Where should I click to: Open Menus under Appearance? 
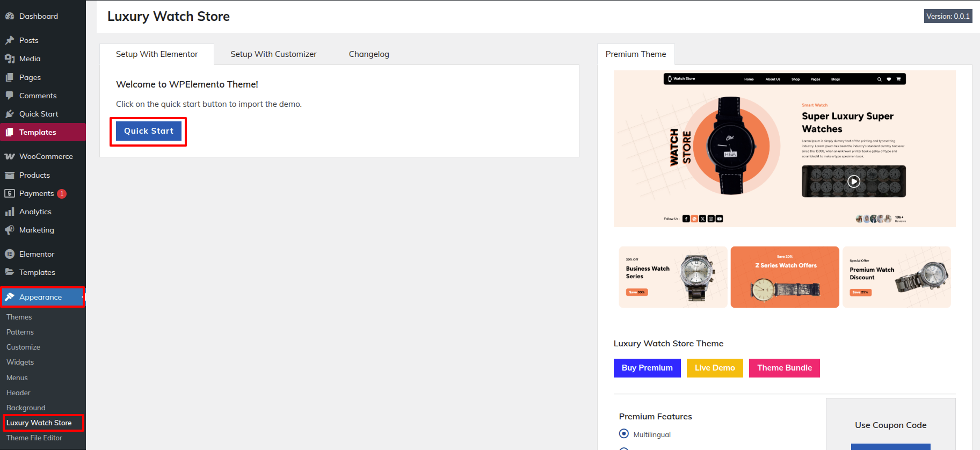coord(17,378)
